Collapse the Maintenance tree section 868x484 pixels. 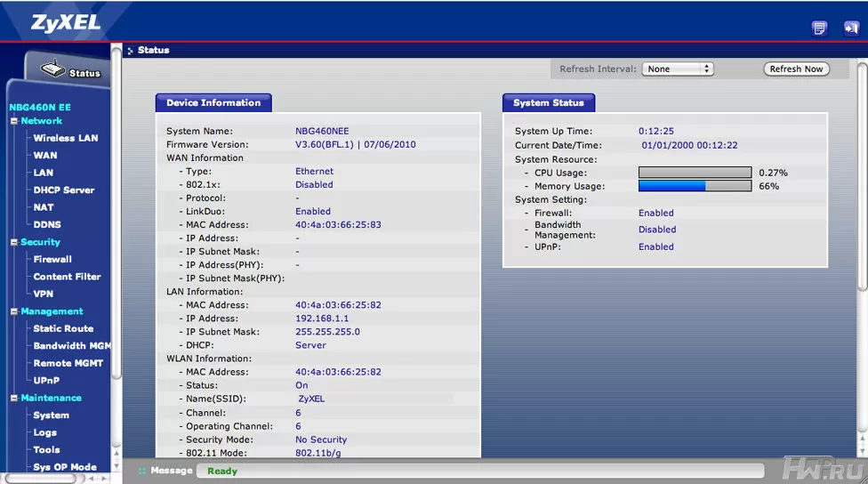(x=14, y=398)
